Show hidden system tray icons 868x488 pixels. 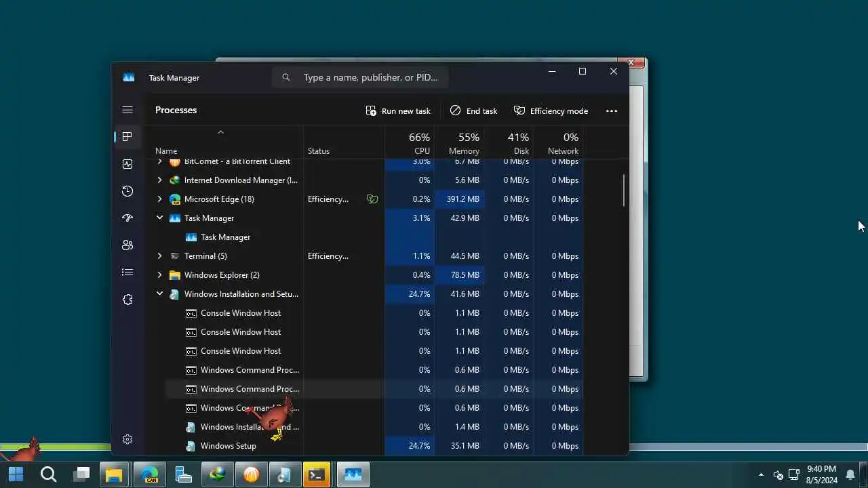[x=761, y=474]
